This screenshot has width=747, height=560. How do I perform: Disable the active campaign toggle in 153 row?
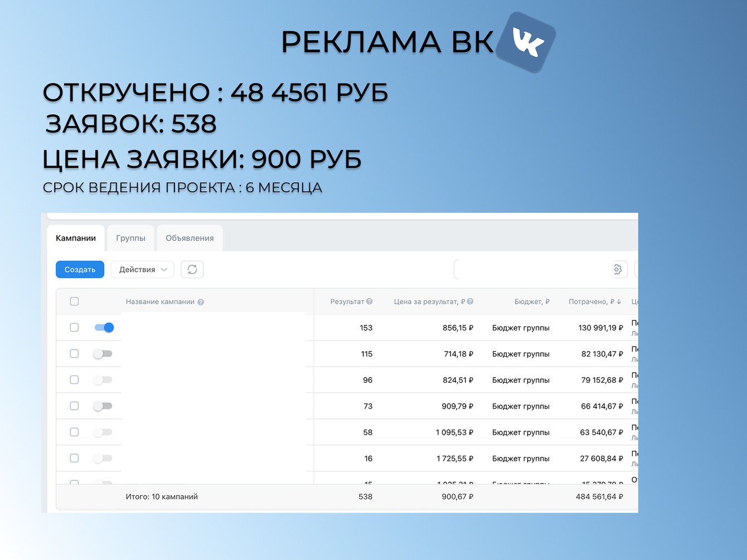coord(104,328)
